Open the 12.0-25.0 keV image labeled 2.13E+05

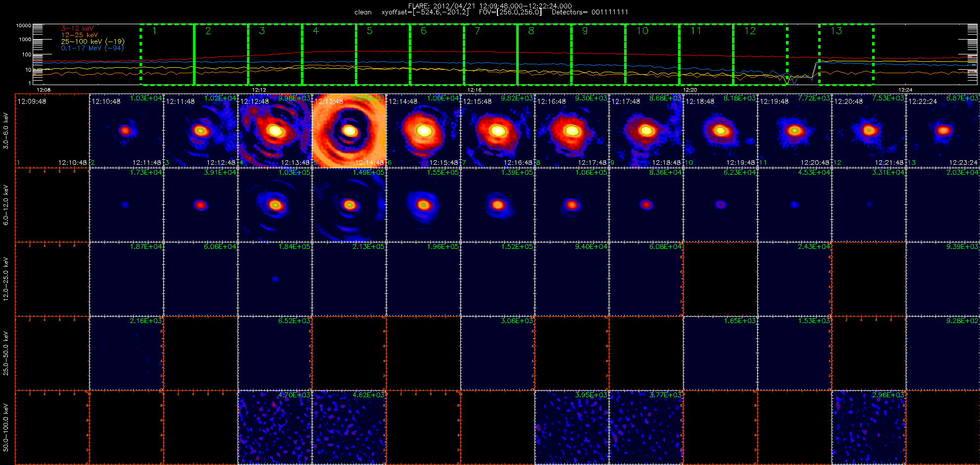pos(349,279)
